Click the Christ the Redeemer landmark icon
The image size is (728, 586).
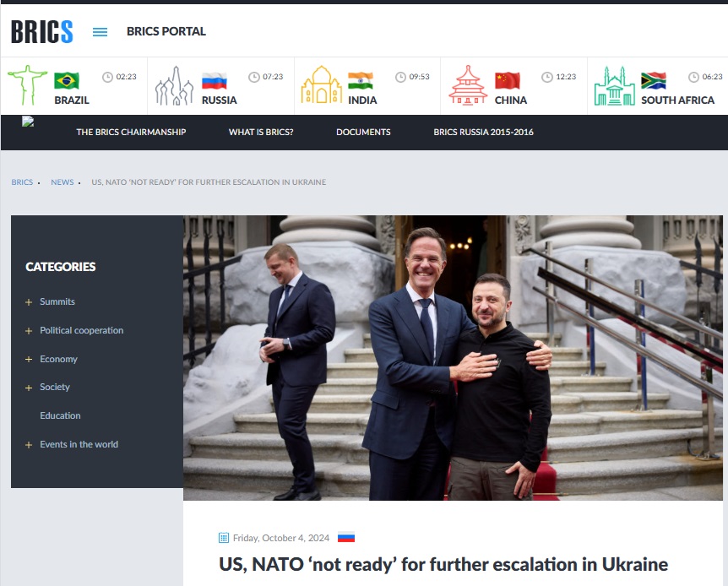[27, 85]
